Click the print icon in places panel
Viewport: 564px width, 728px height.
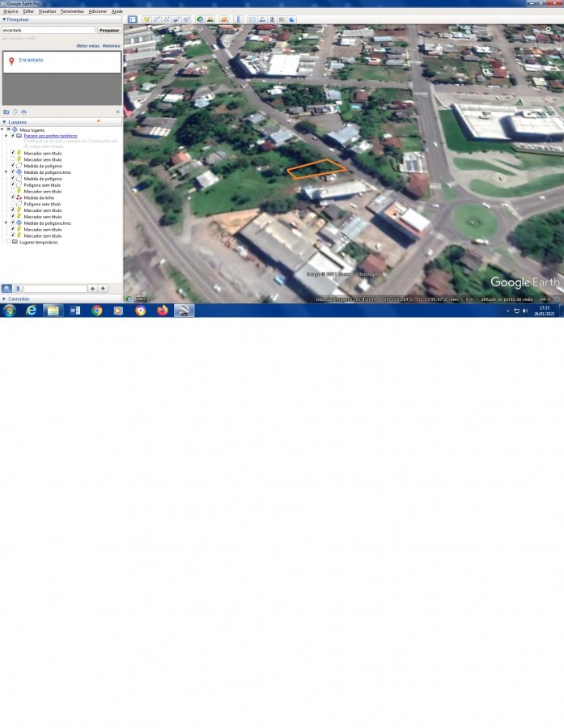[x=24, y=112]
